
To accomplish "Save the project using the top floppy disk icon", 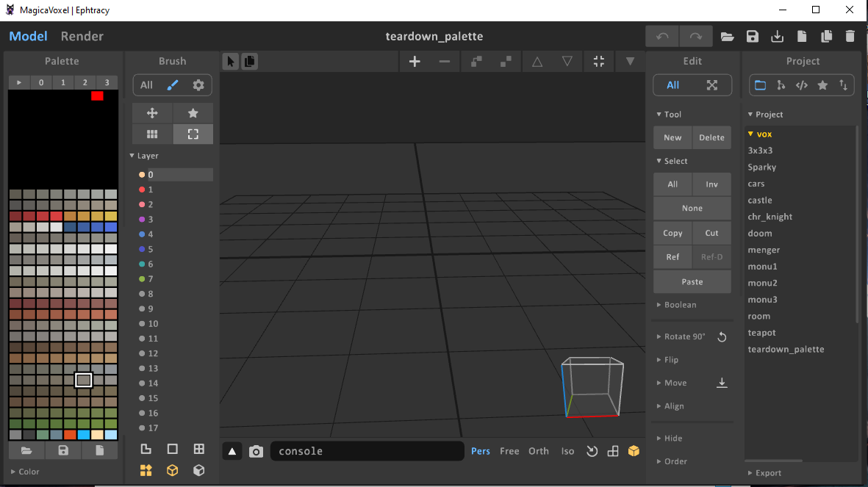I will tap(753, 37).
